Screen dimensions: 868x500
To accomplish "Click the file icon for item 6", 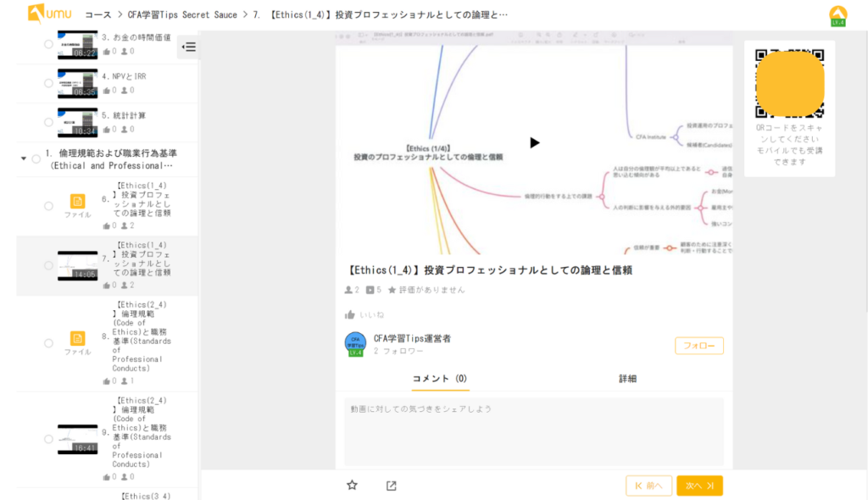I will pos(77,201).
